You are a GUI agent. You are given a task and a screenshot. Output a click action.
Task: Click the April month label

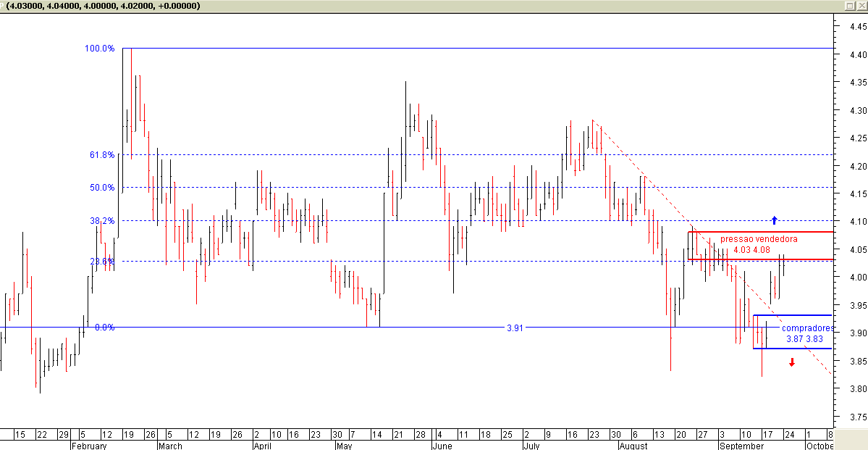point(262,446)
